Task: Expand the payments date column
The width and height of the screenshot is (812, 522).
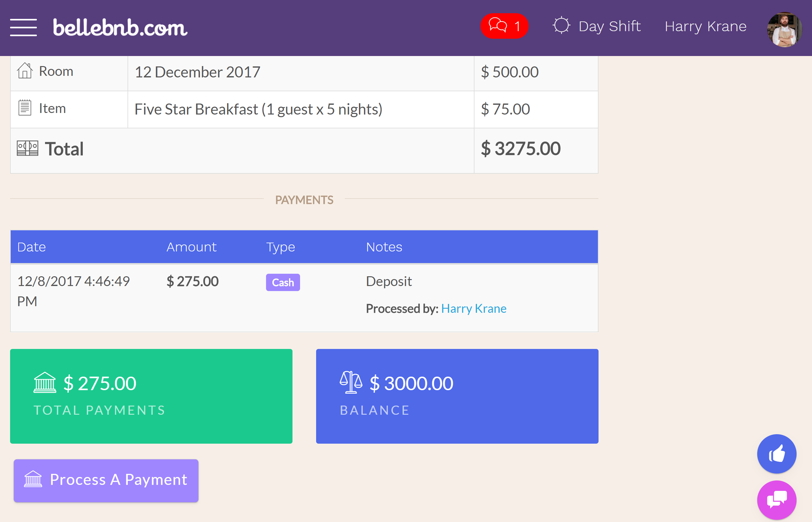Action: [32, 247]
